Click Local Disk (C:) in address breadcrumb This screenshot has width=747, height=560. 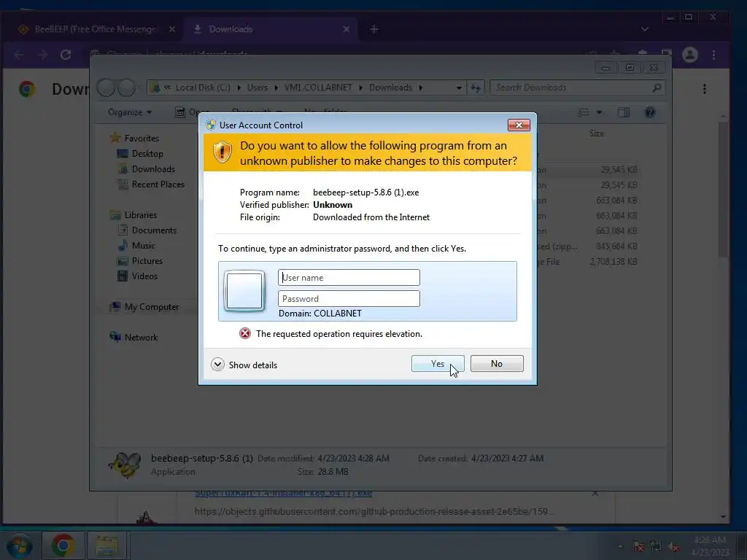[203, 87]
